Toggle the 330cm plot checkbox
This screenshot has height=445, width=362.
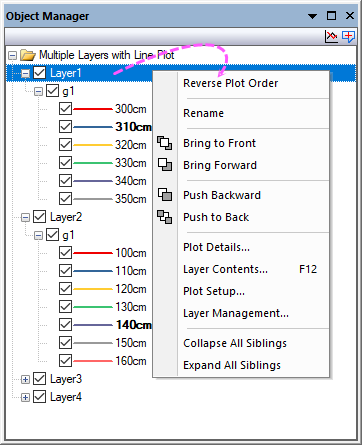coord(65,163)
